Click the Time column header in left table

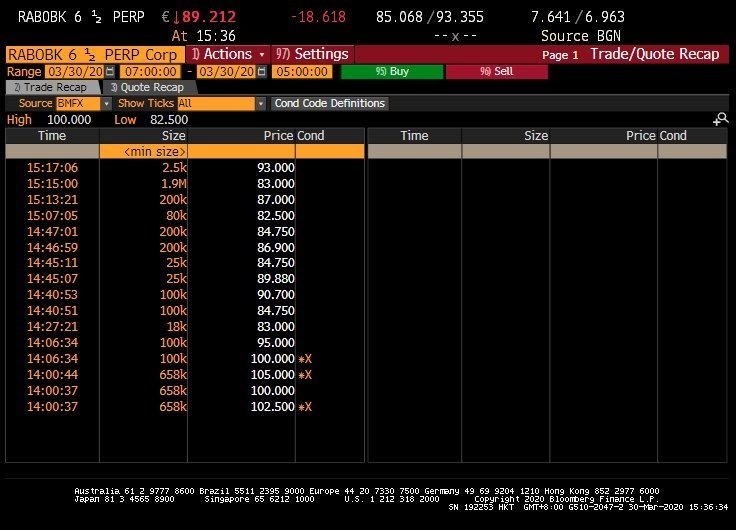52,136
